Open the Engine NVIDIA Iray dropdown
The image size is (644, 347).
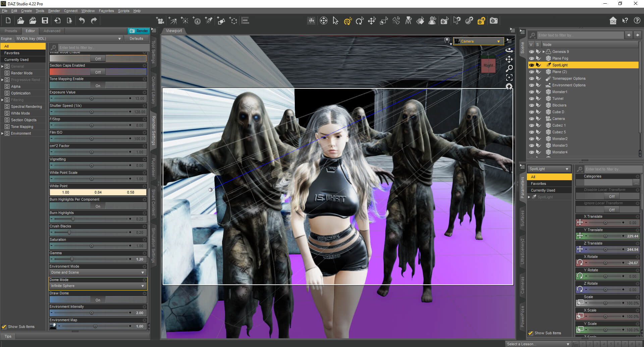click(69, 39)
